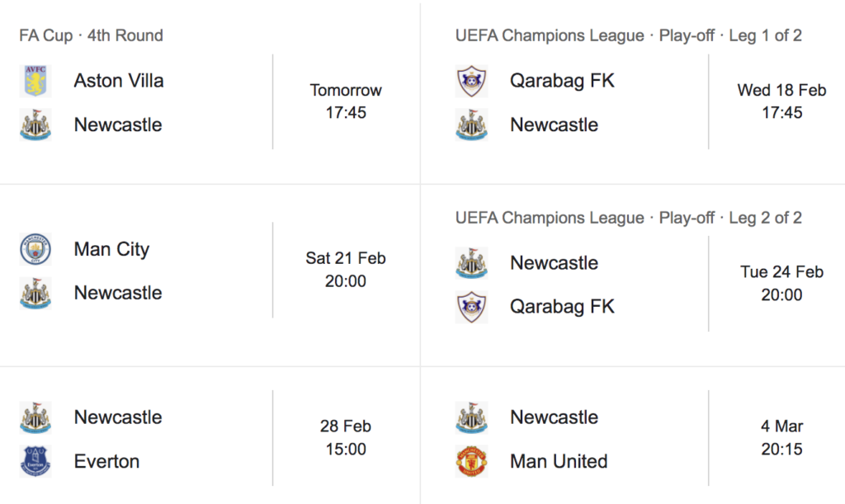Image resolution: width=845 pixels, height=504 pixels.
Task: Click the Everton club crest
Action: [35, 461]
